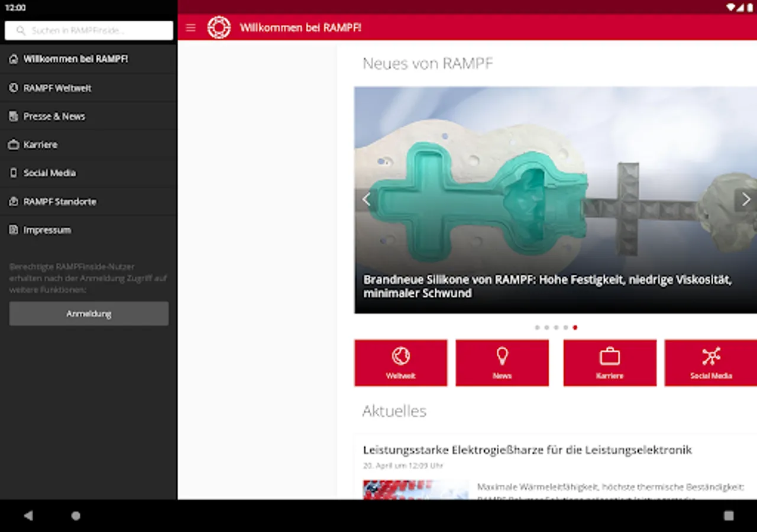Tap the RAMPF logo in the red header
This screenshot has height=532, width=757.
[219, 28]
